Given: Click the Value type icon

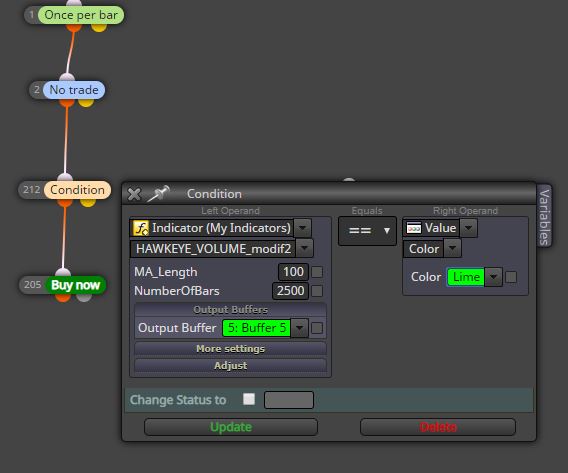Looking at the screenshot, I should click(414, 228).
